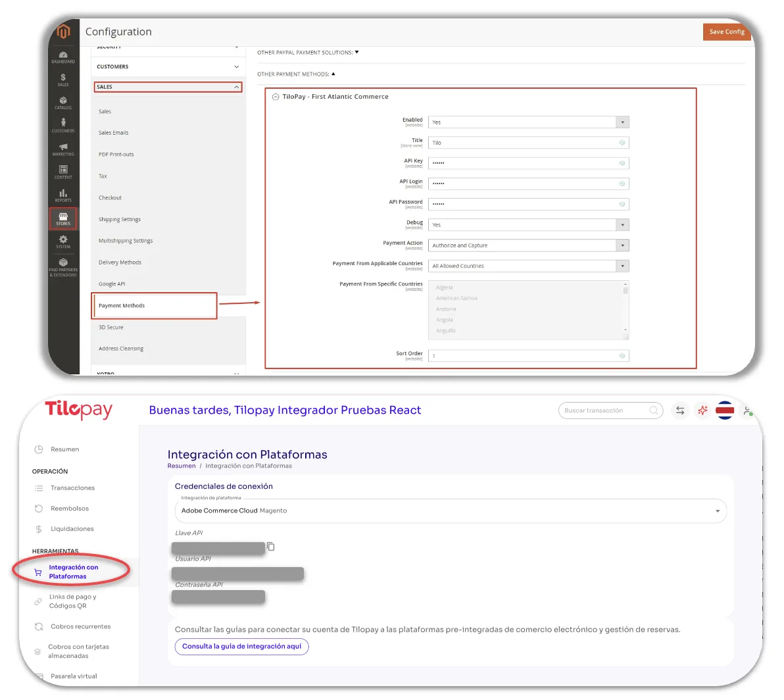Image resolution: width=784 pixels, height=700 pixels.
Task: Click the red sparkle icon in Tilopay header
Action: pos(702,411)
